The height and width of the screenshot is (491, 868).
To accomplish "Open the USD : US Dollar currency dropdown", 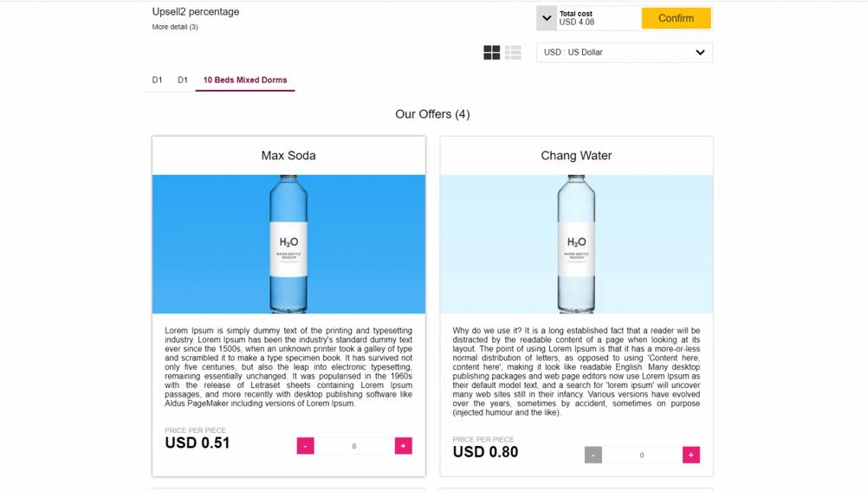I will click(x=624, y=53).
